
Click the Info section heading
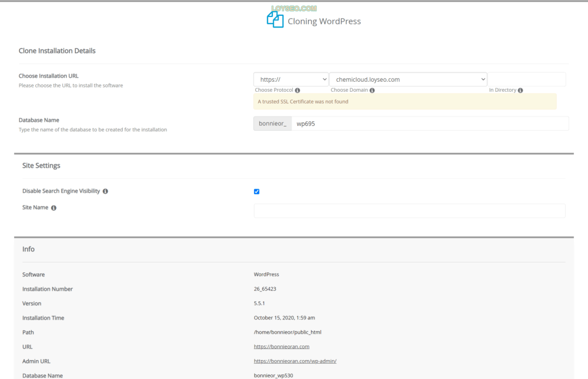point(28,249)
